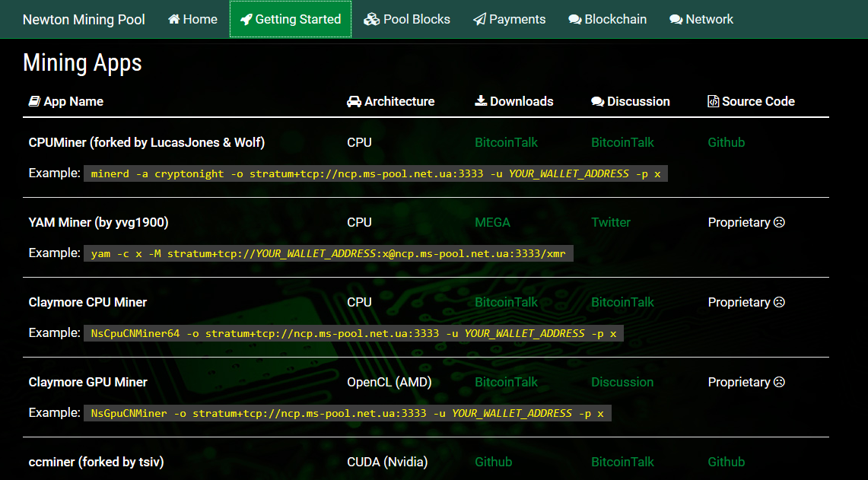Click the Discussion column header
Image resolution: width=868 pixels, height=480 pixels.
631,101
